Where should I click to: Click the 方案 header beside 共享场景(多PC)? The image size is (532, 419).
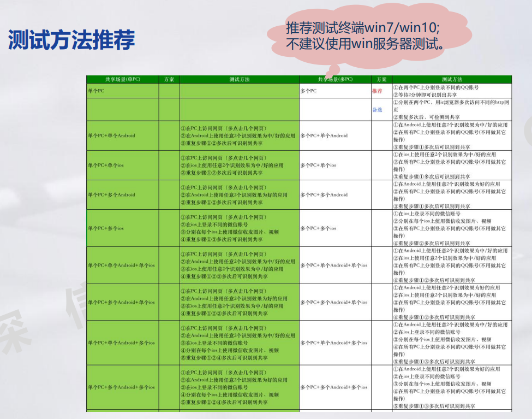[382, 79]
